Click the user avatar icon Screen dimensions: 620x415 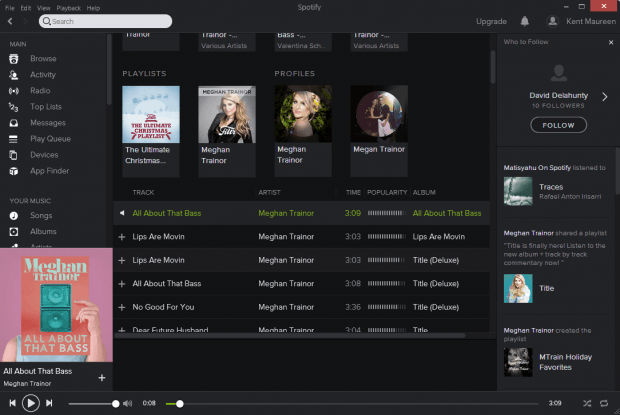click(x=552, y=21)
